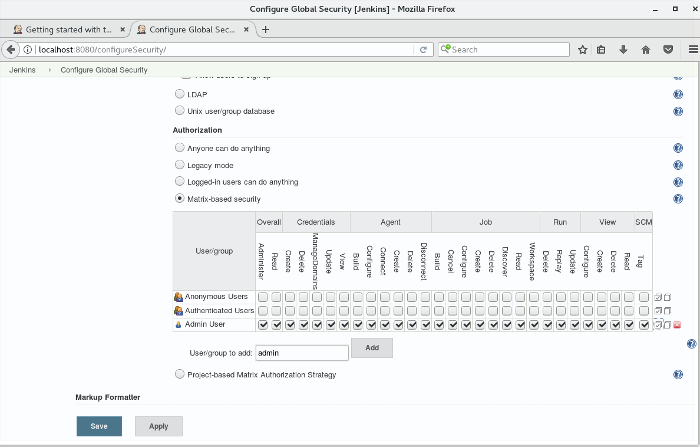Image resolution: width=700 pixels, height=447 pixels.
Task: Select Project-based Matrix Authorization Strategy
Action: tap(180, 374)
